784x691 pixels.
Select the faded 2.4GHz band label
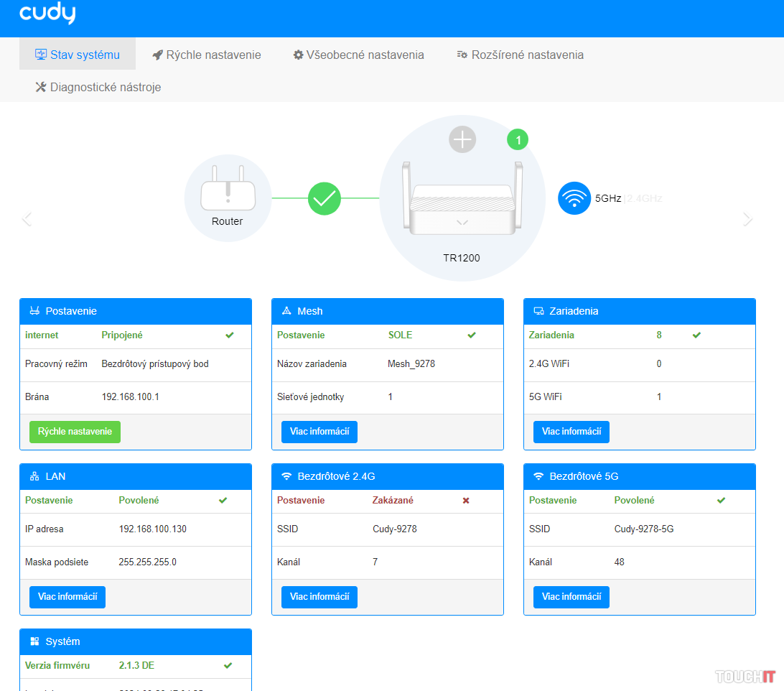644,198
